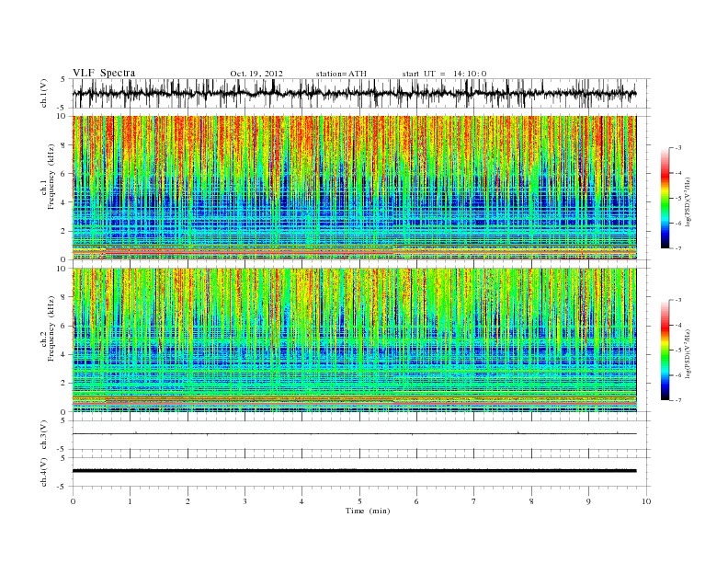
Task: Select the date text "Oct. 19, 2012"
Action: [256, 74]
